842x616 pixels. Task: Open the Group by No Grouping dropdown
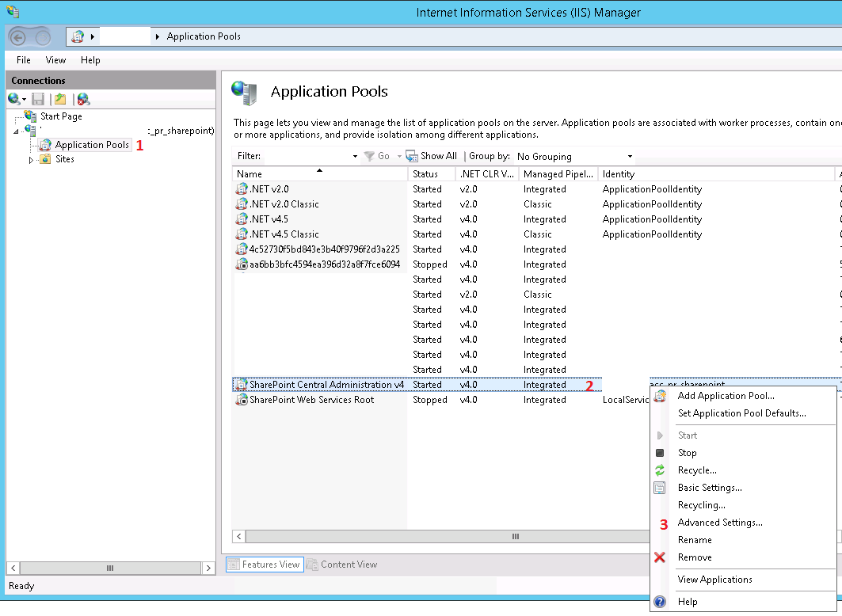pos(574,157)
